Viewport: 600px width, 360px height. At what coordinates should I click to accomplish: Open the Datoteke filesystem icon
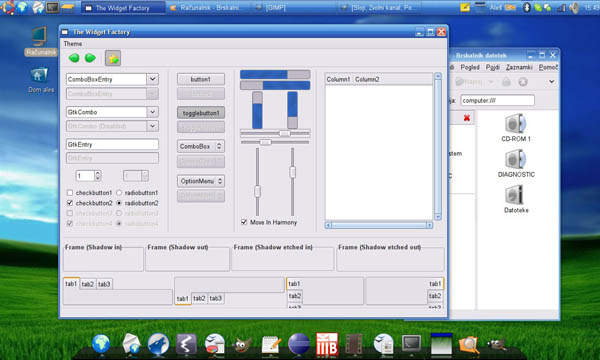pyautogui.click(x=516, y=199)
